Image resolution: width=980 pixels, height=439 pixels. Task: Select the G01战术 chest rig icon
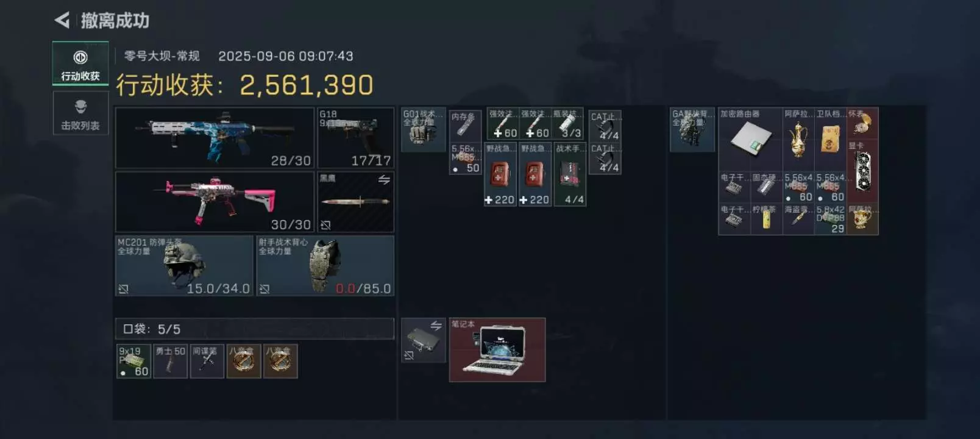click(423, 129)
